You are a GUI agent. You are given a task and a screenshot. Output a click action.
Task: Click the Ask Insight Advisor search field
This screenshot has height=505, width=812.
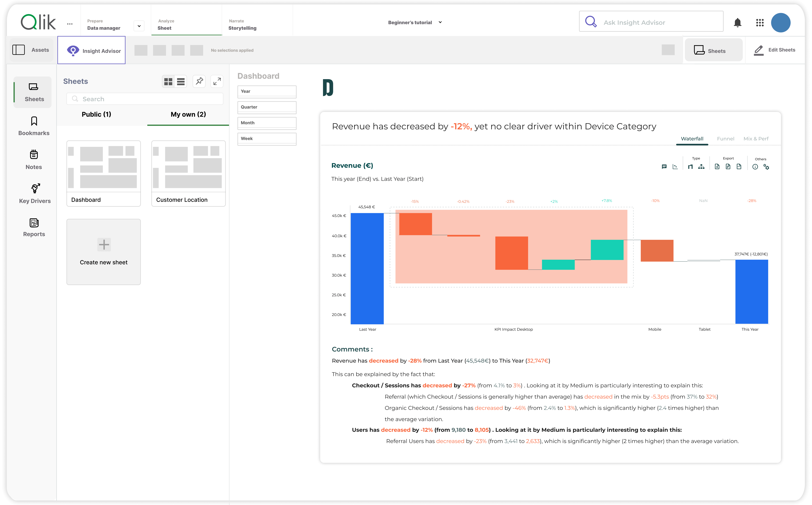(x=651, y=22)
